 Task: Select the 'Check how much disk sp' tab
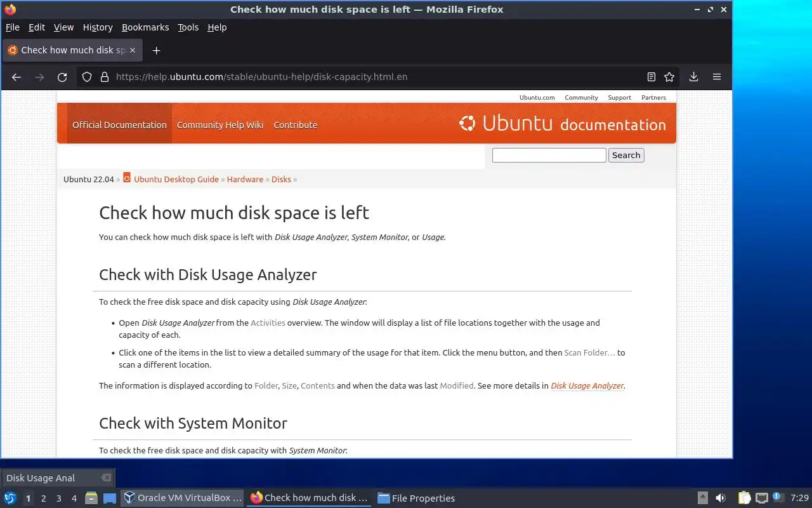click(x=72, y=50)
